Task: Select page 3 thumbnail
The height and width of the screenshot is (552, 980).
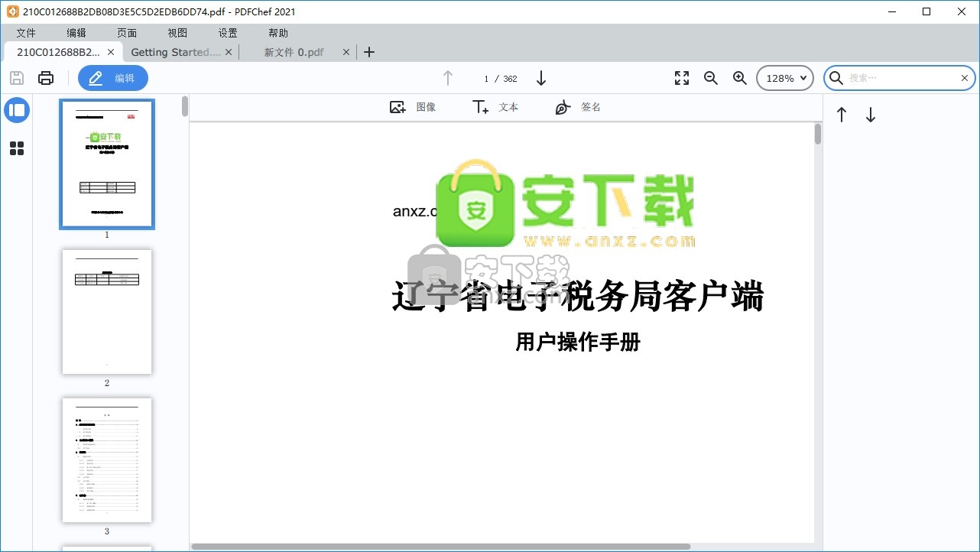Action: click(107, 460)
